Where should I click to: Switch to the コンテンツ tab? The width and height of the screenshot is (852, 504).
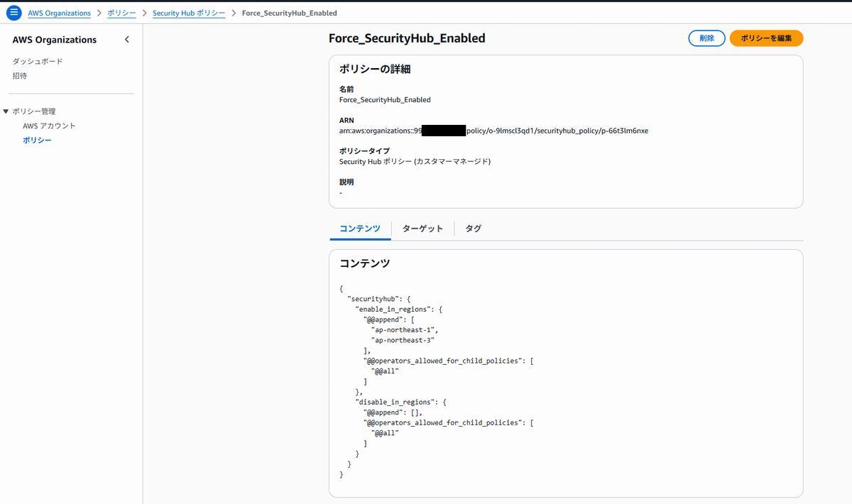click(x=360, y=229)
